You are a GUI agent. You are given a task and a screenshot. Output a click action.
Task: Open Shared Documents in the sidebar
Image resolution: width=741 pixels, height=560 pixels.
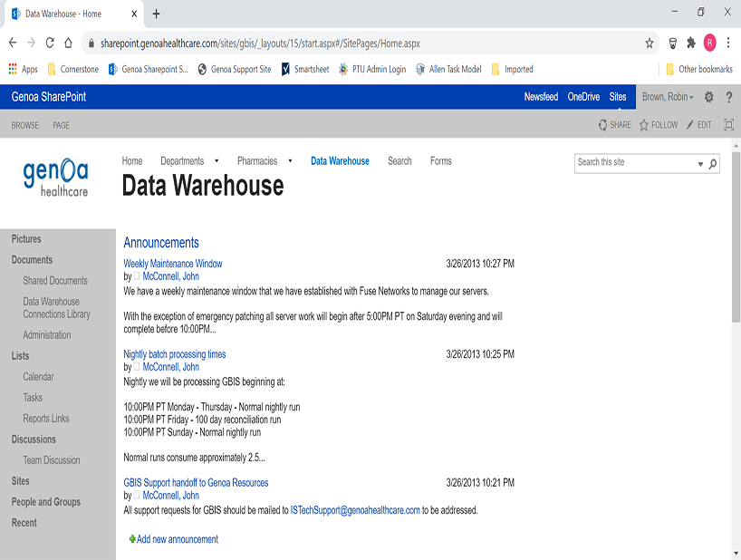coord(55,281)
